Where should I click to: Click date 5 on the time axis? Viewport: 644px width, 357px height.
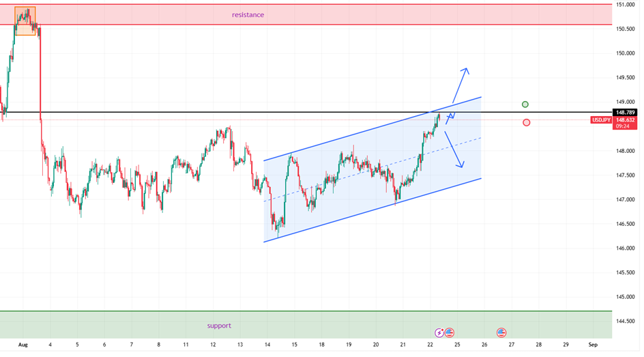77,345
